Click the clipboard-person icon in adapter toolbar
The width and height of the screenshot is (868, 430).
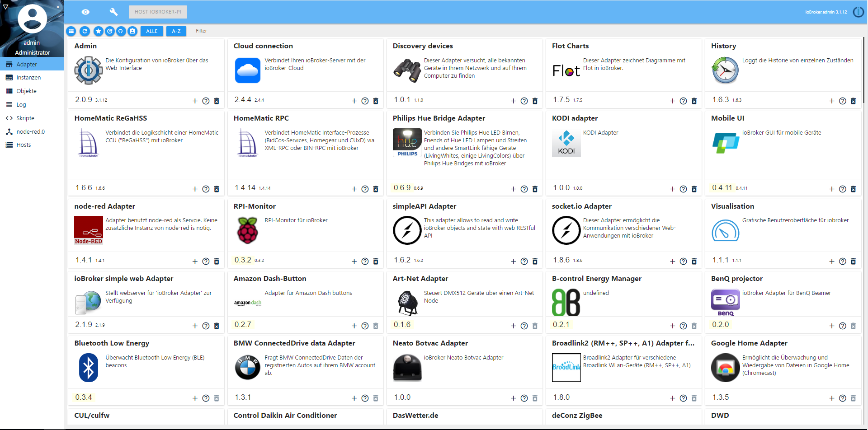pyautogui.click(x=132, y=31)
